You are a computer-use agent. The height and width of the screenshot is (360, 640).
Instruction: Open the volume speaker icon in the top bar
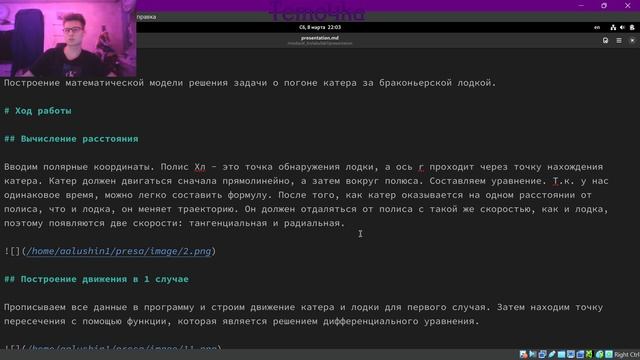(622, 27)
